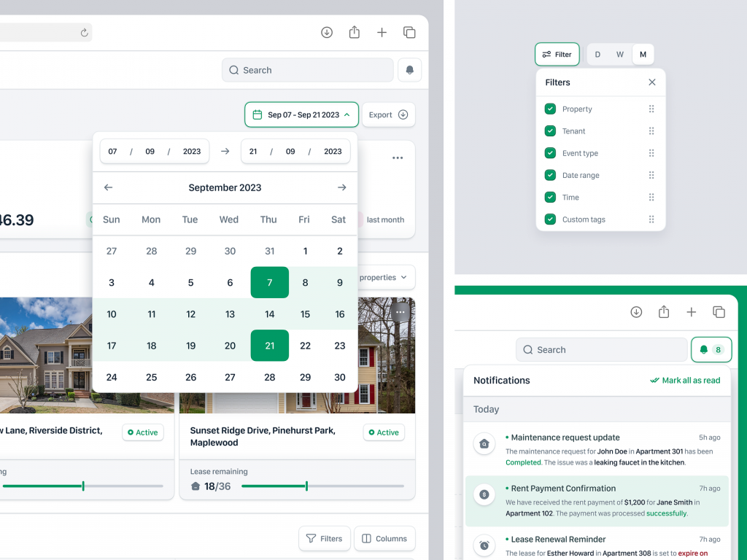Click the maintenance request house icon
747x560 pixels.
tap(484, 443)
